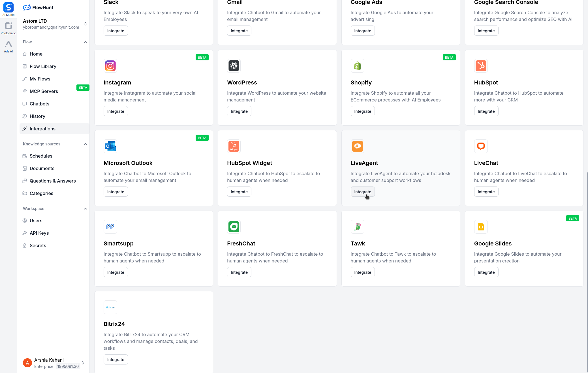Click the HubSpot sprocket icon
Screen dimensions: 588x373
pos(481,66)
